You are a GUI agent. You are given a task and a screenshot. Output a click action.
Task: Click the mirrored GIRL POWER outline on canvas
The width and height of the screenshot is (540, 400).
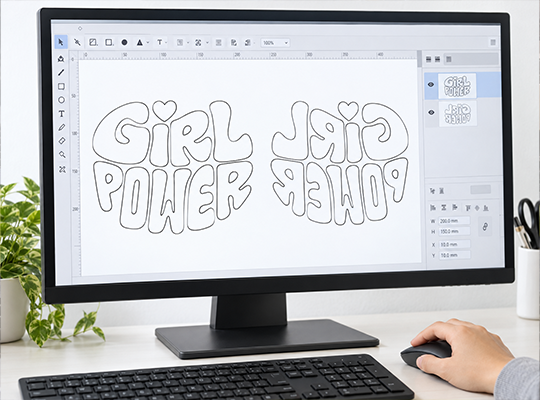click(340, 163)
